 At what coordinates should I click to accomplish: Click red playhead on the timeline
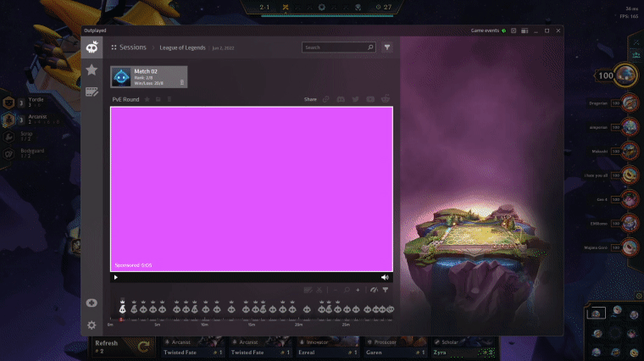pos(121,319)
